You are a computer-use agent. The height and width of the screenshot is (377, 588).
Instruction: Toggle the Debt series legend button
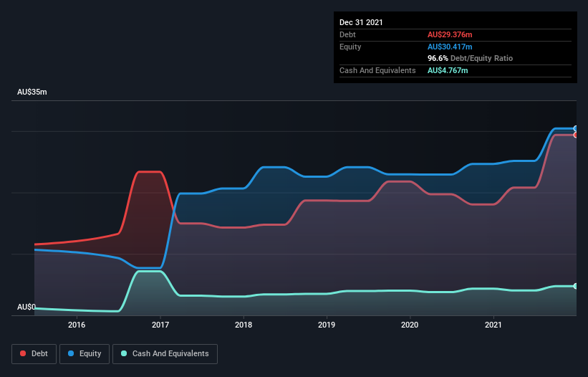(34, 354)
